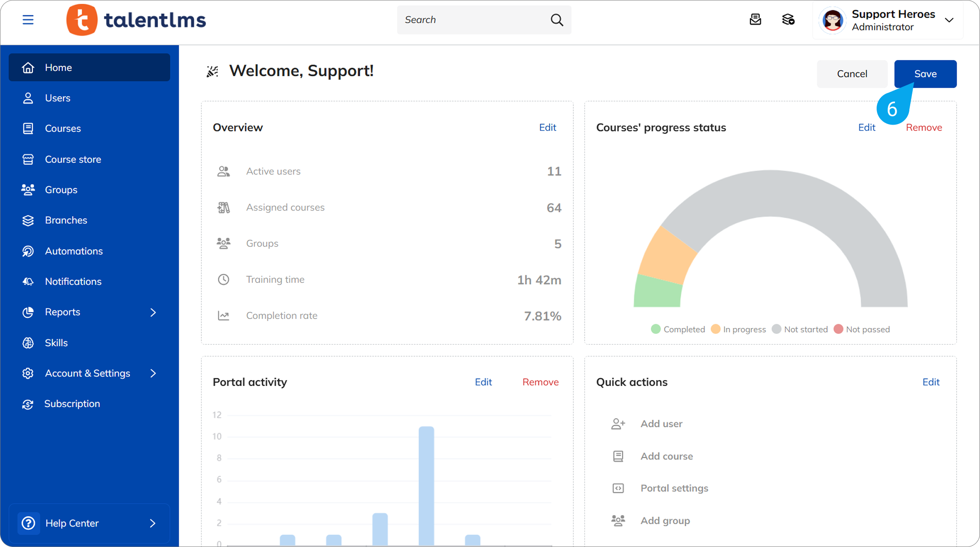980x547 pixels.
Task: Go to Automations in sidebar
Action: tap(74, 251)
